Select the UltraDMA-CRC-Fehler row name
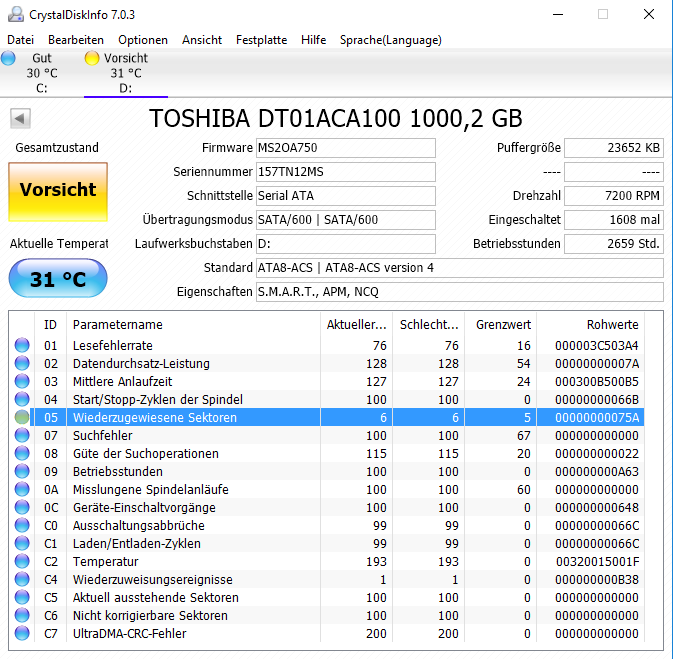Viewport: 673px width, 659px height. (x=130, y=634)
